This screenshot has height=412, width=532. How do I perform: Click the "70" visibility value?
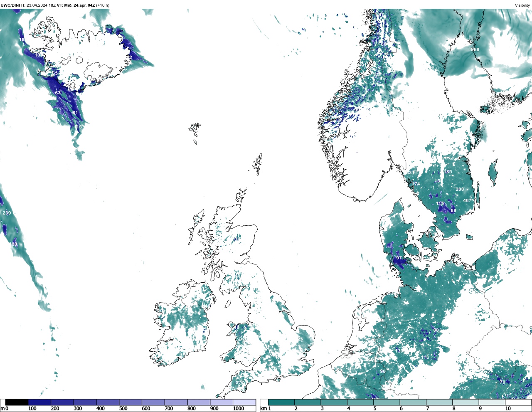point(502,382)
